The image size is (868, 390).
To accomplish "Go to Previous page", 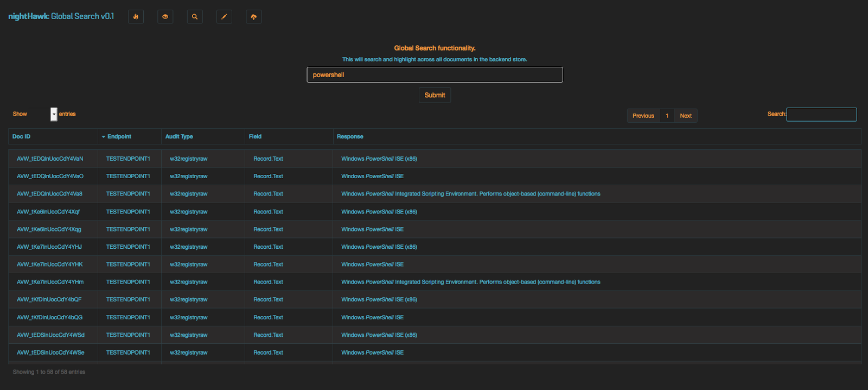I will [643, 116].
